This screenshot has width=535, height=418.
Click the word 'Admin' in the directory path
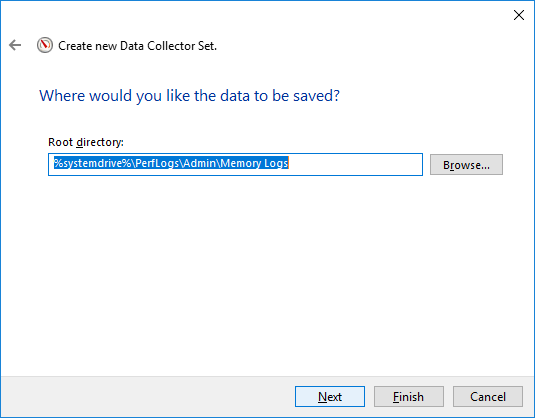click(200, 163)
